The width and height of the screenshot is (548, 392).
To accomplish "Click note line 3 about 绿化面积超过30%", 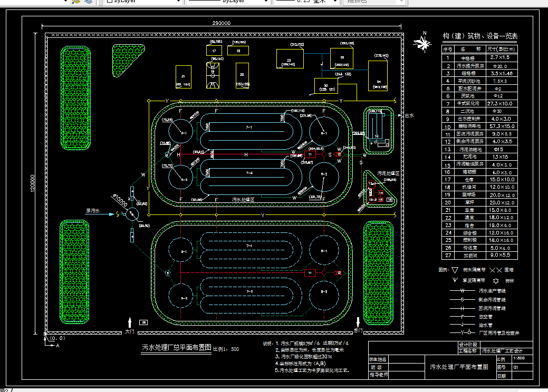I will coord(304,357).
